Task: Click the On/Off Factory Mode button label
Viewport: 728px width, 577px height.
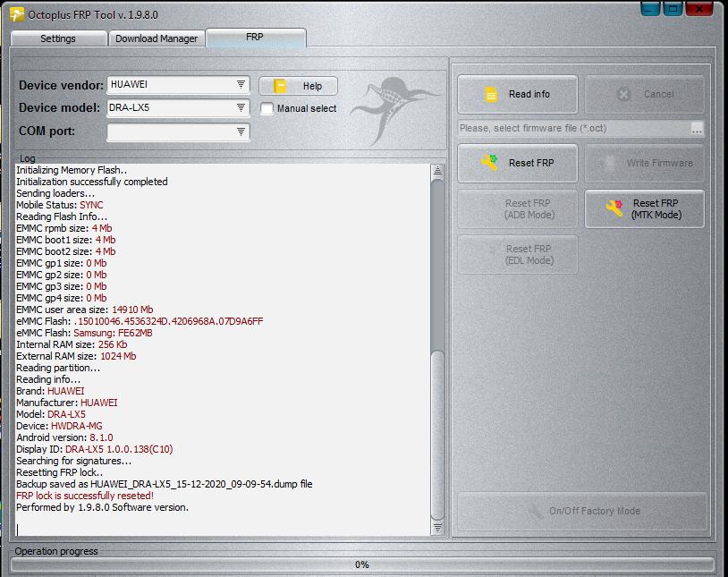Action: [x=594, y=511]
